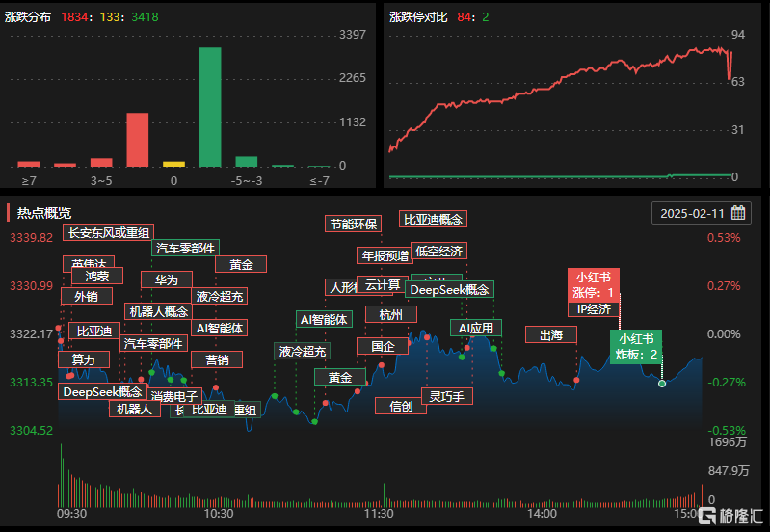Click the red 84 limit-up count
Viewport: 770px width, 532px height.
pos(465,16)
